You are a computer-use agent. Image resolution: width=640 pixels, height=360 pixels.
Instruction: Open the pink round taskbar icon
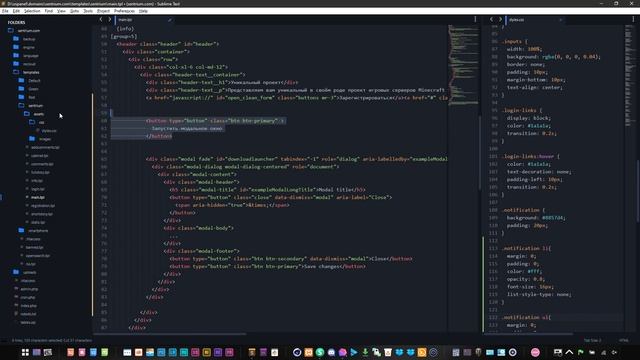click(x=535, y=352)
